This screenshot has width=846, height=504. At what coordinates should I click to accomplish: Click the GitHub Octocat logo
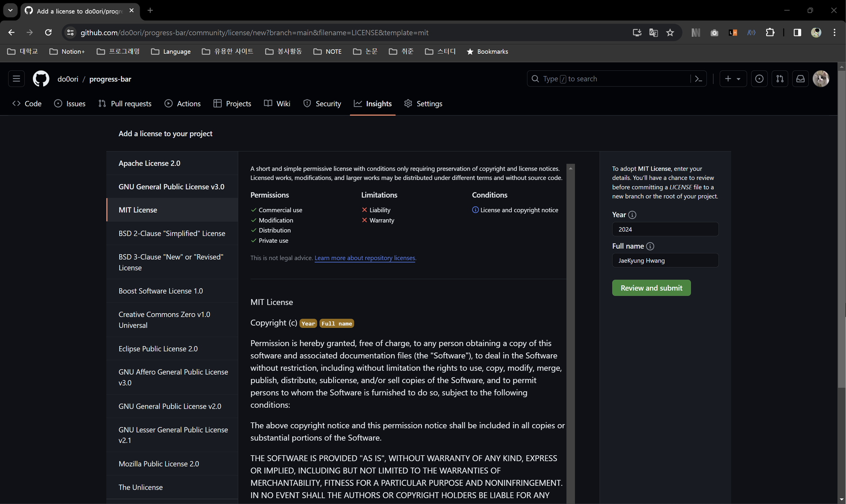[x=41, y=79]
